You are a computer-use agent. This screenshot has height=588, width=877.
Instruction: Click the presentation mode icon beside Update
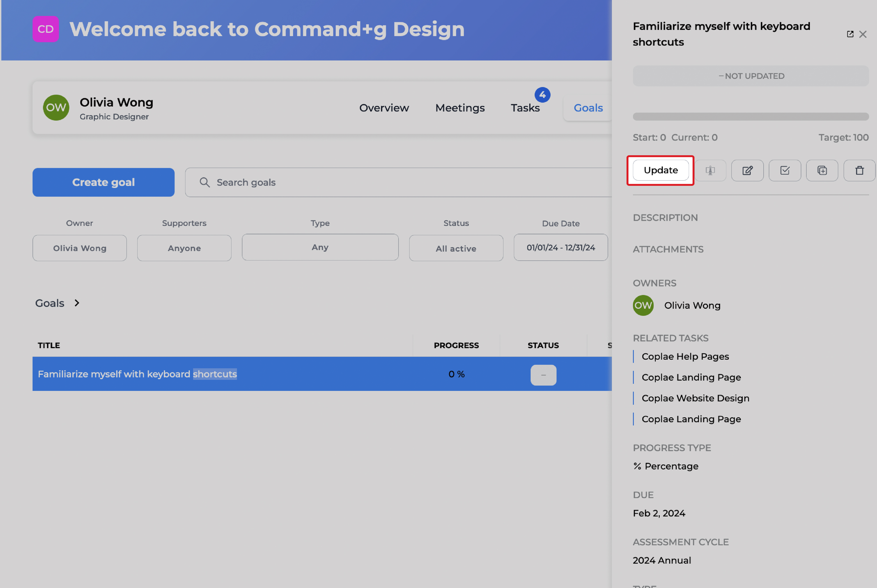click(710, 171)
